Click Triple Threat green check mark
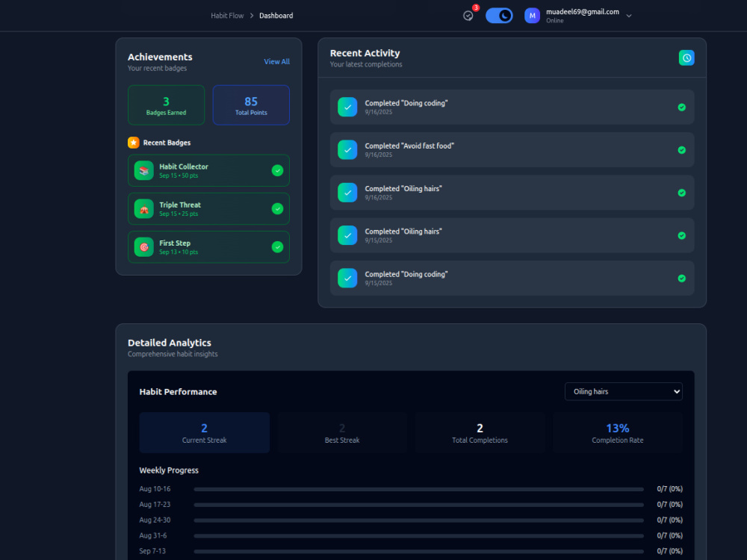The image size is (747, 560). (x=277, y=208)
